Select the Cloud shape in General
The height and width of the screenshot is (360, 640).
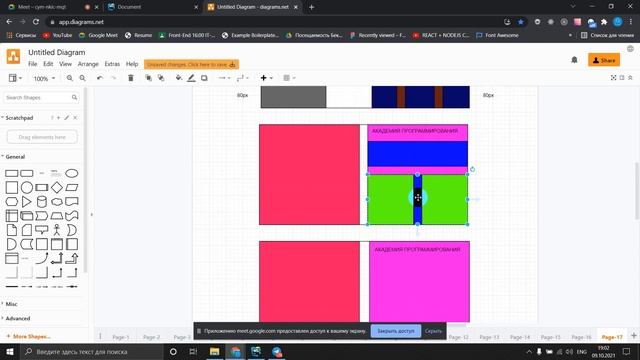coord(57,202)
